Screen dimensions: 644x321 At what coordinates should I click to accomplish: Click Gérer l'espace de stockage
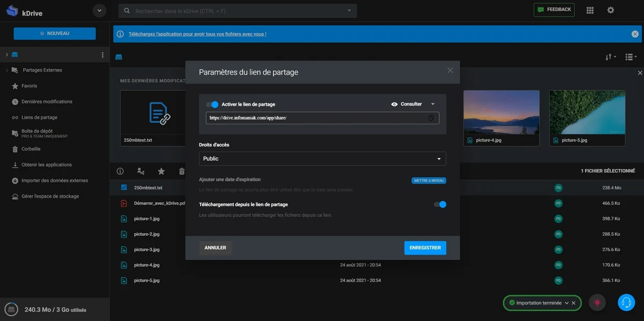coord(50,197)
